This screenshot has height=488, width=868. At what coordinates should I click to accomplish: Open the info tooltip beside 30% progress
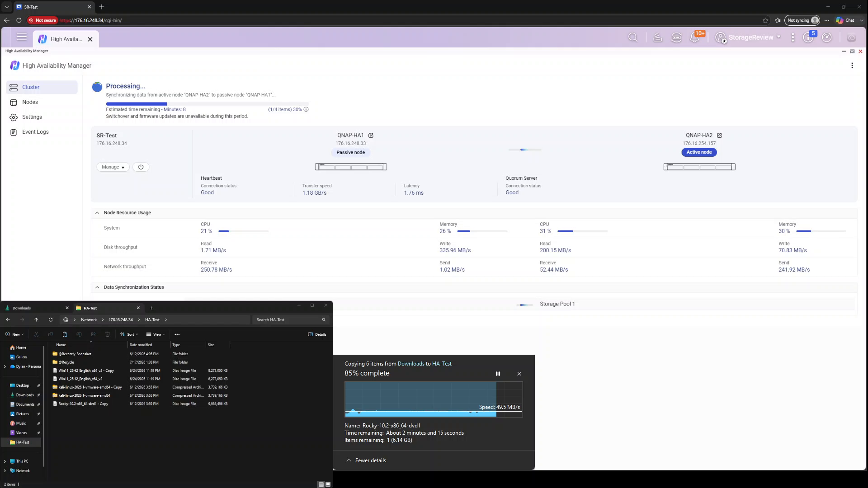click(306, 109)
